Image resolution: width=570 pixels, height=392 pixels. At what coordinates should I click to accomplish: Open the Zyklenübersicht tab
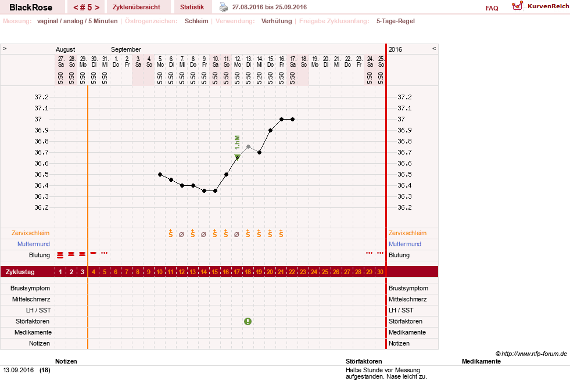click(x=137, y=7)
